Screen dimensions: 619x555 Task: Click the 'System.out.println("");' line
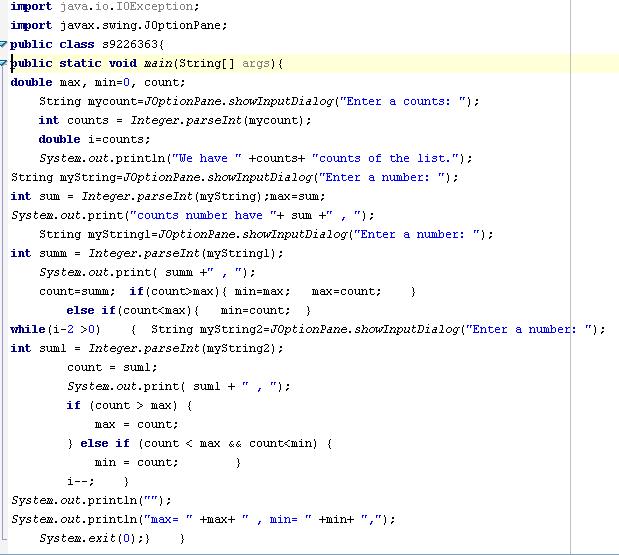click(91, 500)
